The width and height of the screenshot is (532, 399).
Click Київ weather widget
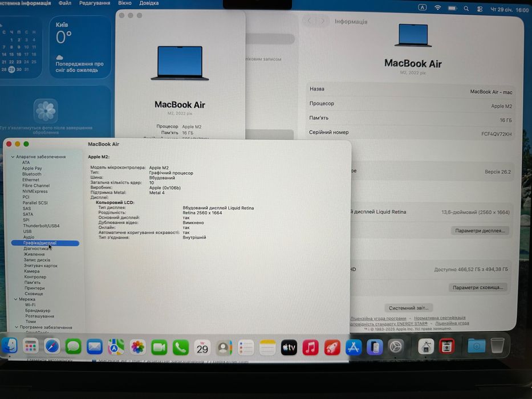pyautogui.click(x=80, y=47)
